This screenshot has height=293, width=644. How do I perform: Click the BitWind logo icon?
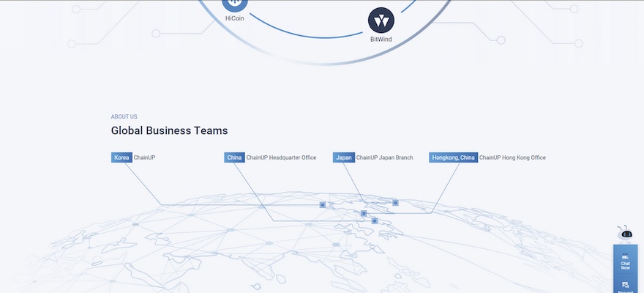pyautogui.click(x=381, y=20)
